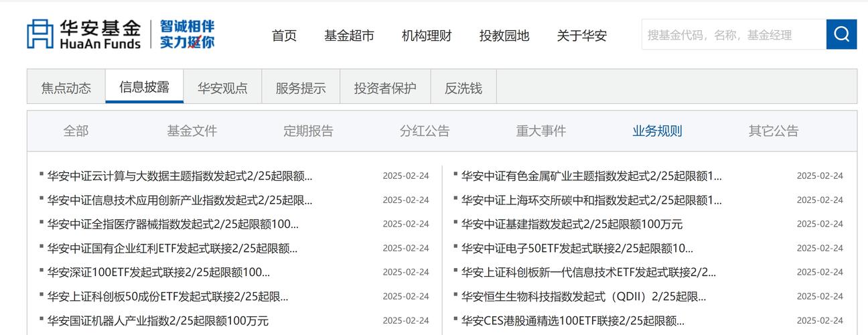Open the 华安上证科创板50成份ETF announcement

(x=167, y=297)
